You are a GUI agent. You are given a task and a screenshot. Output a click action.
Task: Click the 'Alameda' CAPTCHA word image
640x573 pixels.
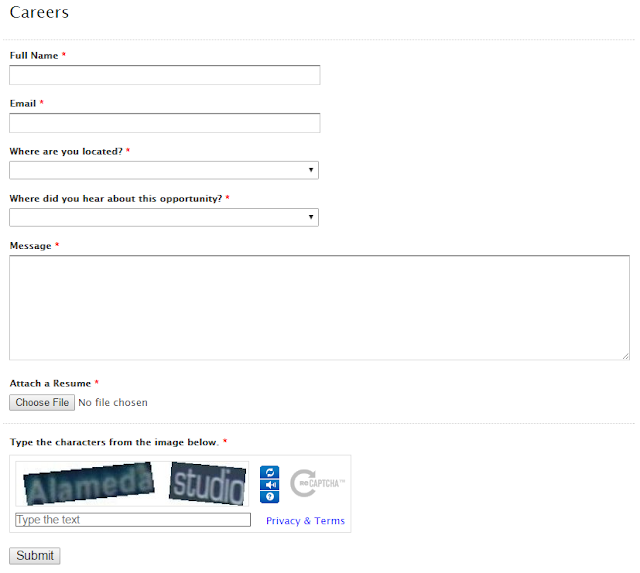click(x=89, y=484)
